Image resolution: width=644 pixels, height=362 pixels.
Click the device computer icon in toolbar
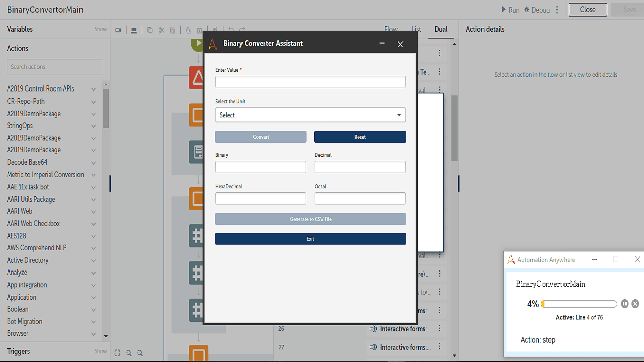[x=134, y=30]
